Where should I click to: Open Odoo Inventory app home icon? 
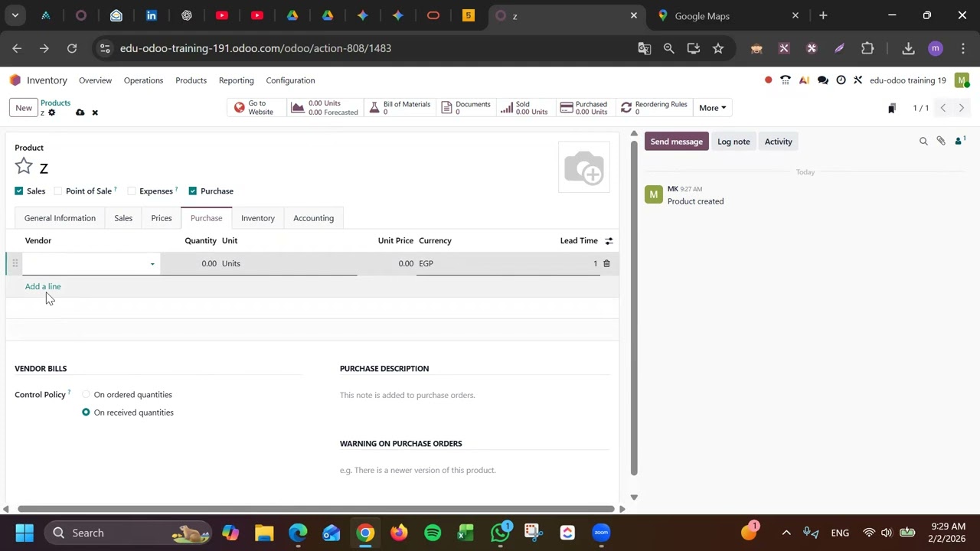(x=15, y=80)
